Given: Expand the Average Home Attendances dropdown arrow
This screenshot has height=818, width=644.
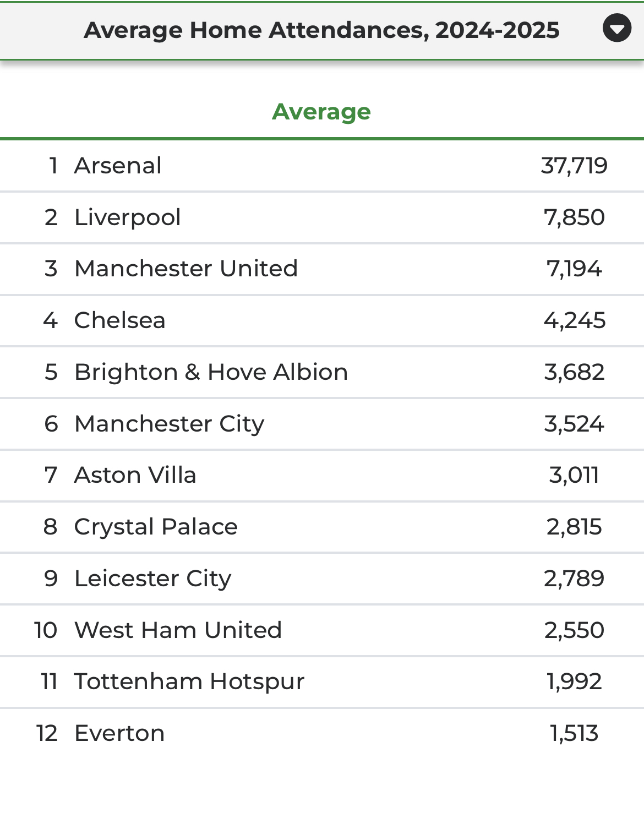Looking at the screenshot, I should click(x=616, y=28).
